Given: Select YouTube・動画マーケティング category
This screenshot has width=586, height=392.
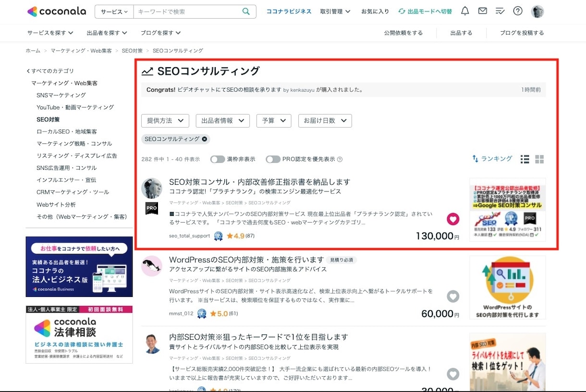Looking at the screenshot, I should point(75,107).
